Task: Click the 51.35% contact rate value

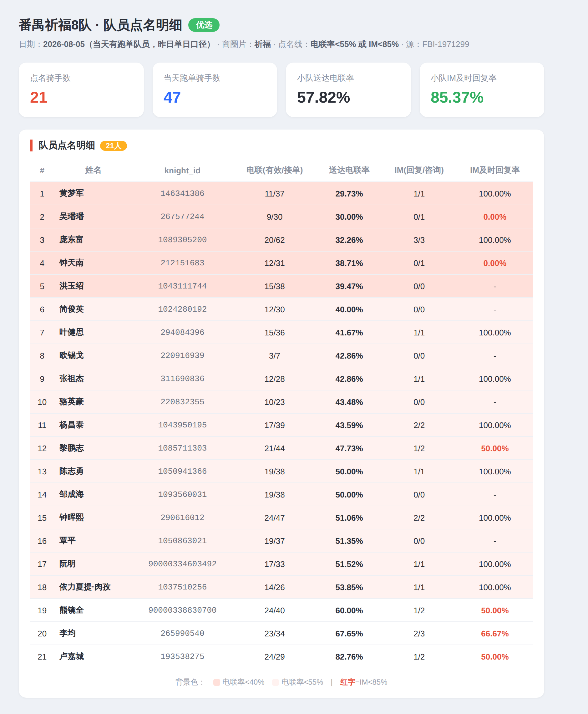Action: 349,541
